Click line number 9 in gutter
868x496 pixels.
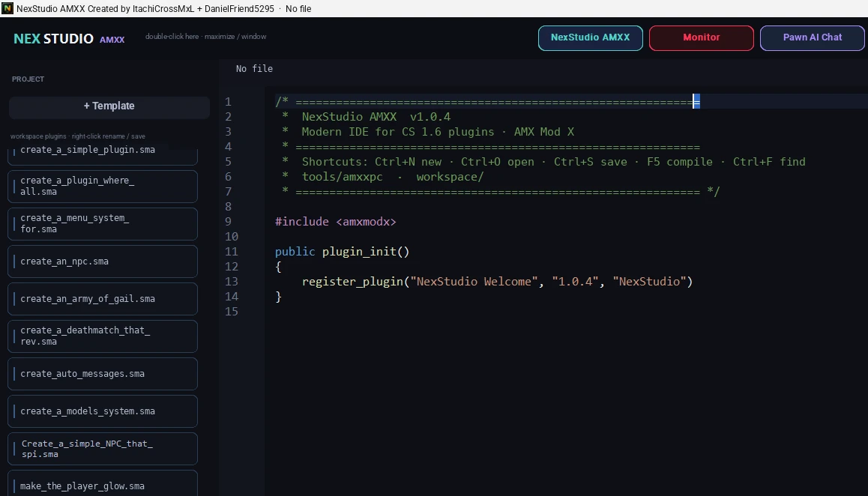[228, 222]
